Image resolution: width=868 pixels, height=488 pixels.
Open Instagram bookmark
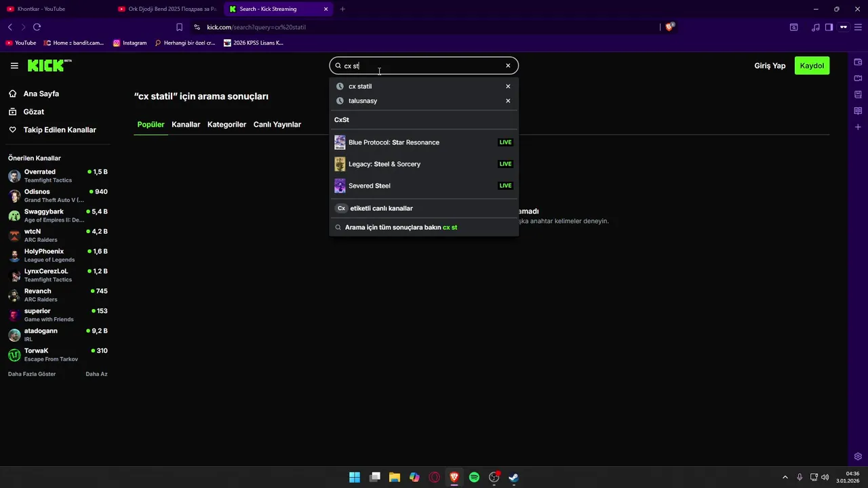130,43
